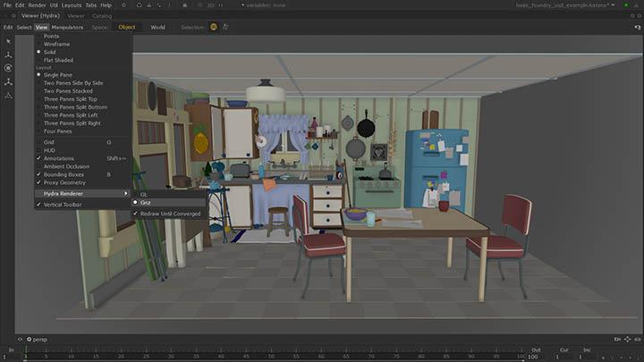Click the circular rotate manipulator tool icon
Viewport: 644px width, 362px height.
(x=8, y=68)
